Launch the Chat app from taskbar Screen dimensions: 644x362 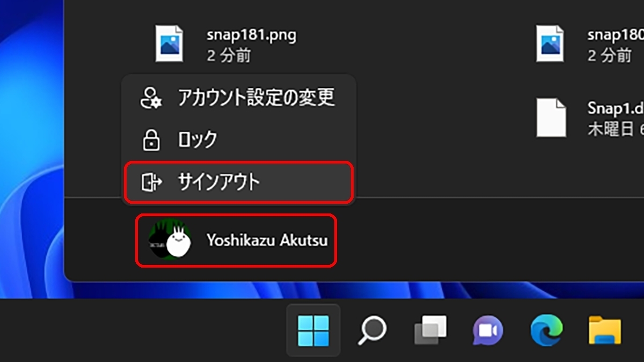(x=488, y=330)
